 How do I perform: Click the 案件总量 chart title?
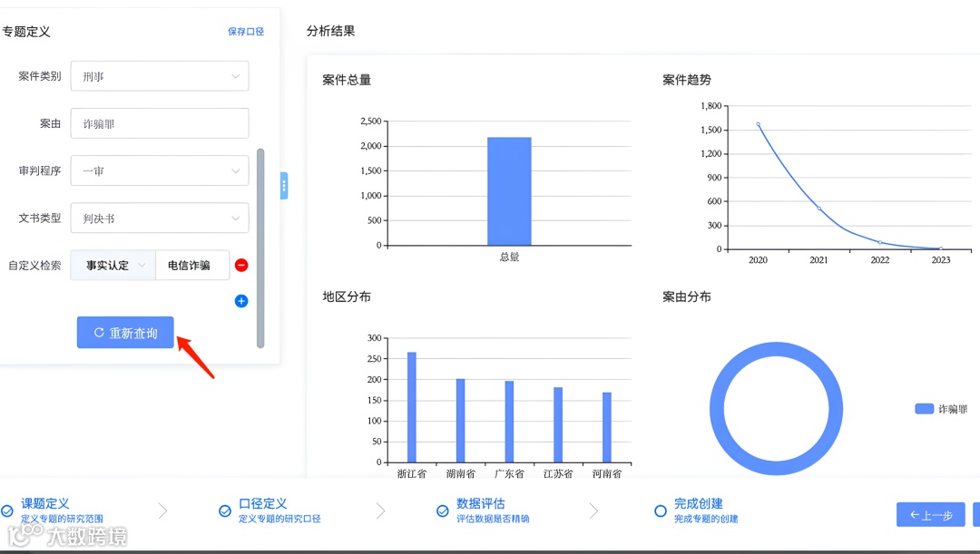coord(347,80)
